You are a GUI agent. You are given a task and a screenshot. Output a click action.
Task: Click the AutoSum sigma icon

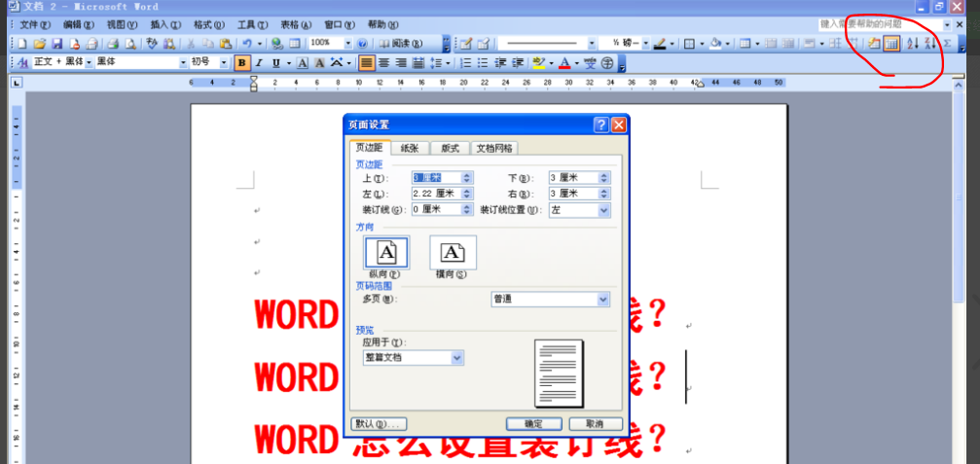coord(948,43)
